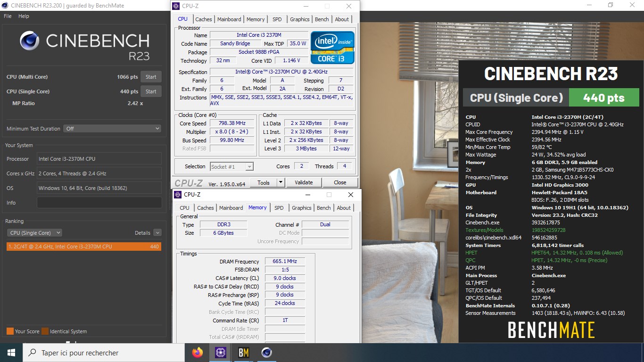Switch to Caches tab in upper CPU-Z
This screenshot has width=644, height=362.
pyautogui.click(x=204, y=19)
